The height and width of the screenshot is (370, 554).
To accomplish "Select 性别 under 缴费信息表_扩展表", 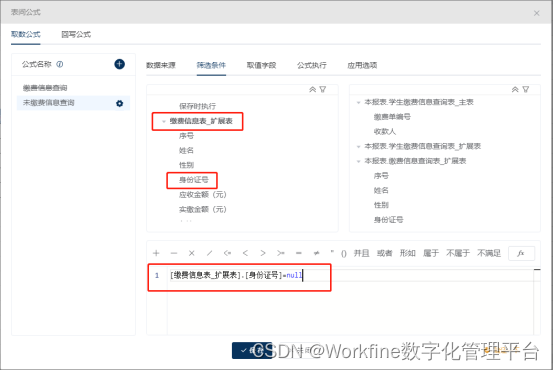I will pos(186,165).
